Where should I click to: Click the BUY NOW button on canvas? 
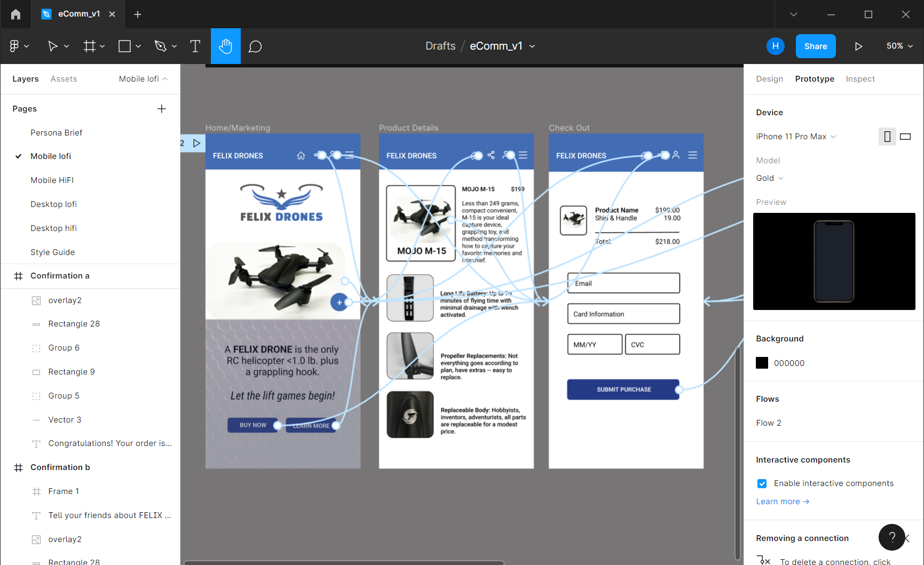coord(252,425)
